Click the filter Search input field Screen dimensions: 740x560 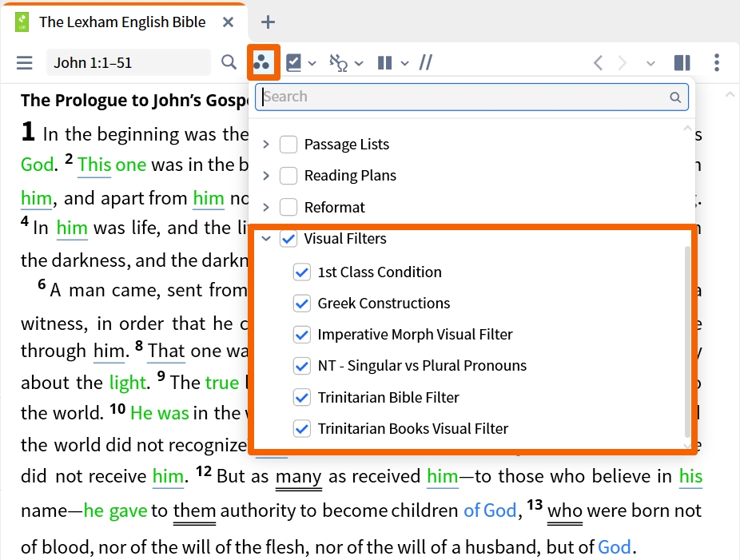(471, 97)
